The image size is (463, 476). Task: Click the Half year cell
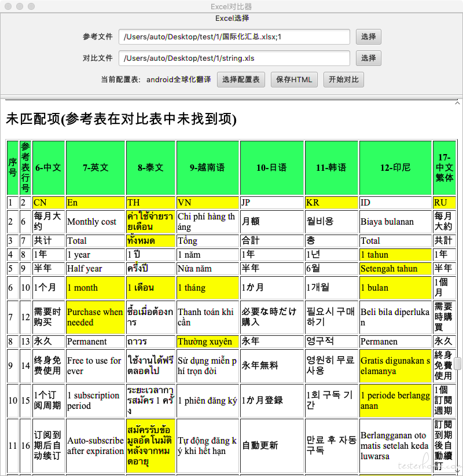pos(95,269)
